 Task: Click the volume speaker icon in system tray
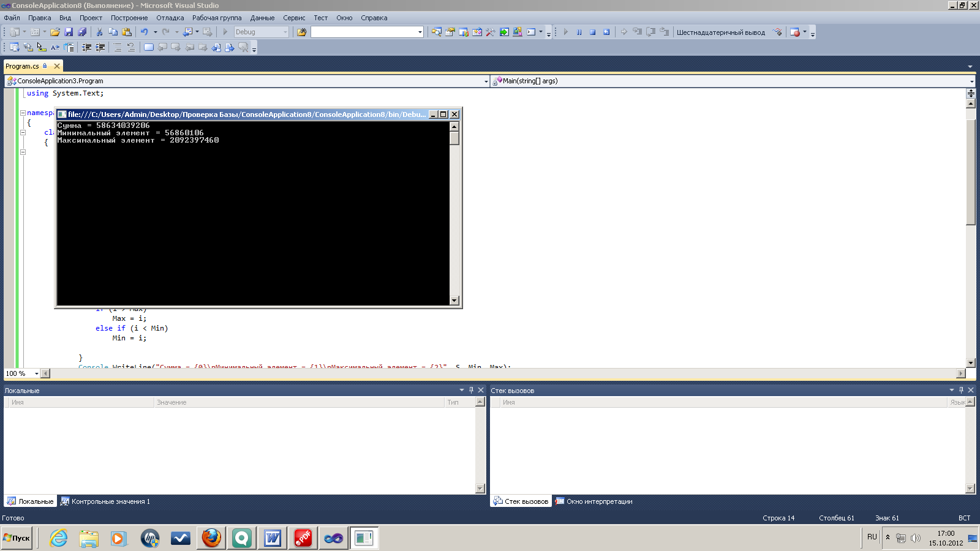coord(916,538)
